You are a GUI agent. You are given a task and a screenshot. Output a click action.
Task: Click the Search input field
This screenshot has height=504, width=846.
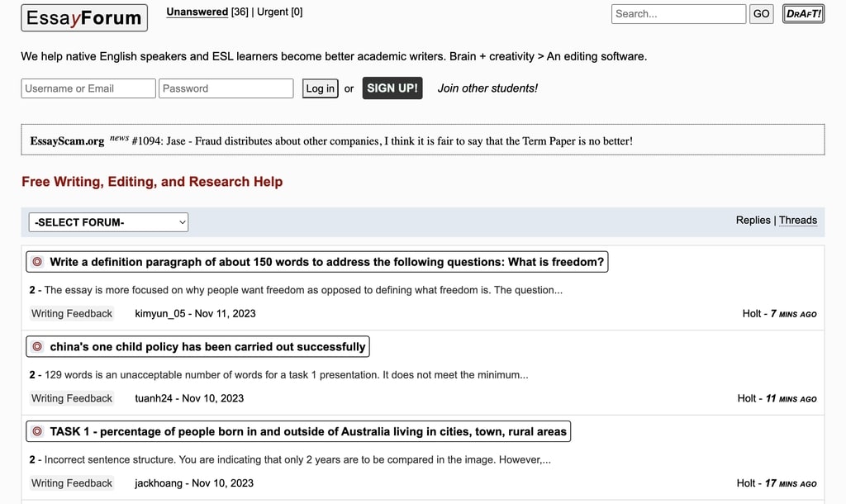coord(677,13)
